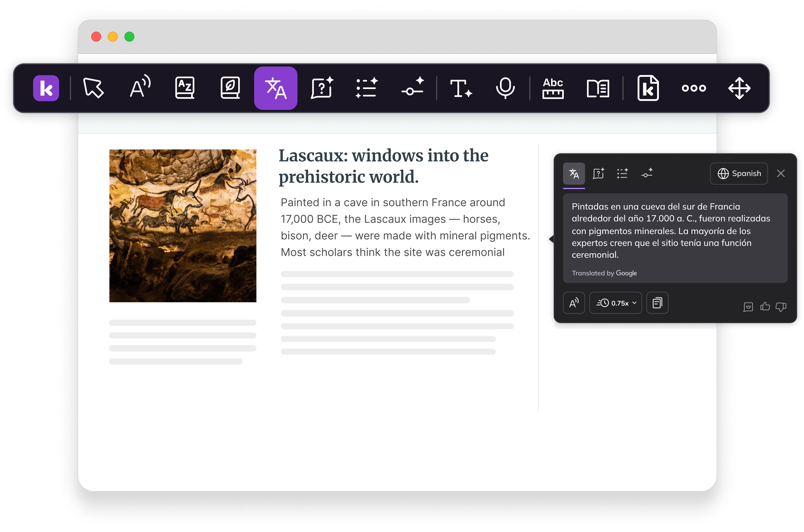The height and width of the screenshot is (532, 804).
Task: Switch to the summarize tab in popup
Action: [622, 173]
